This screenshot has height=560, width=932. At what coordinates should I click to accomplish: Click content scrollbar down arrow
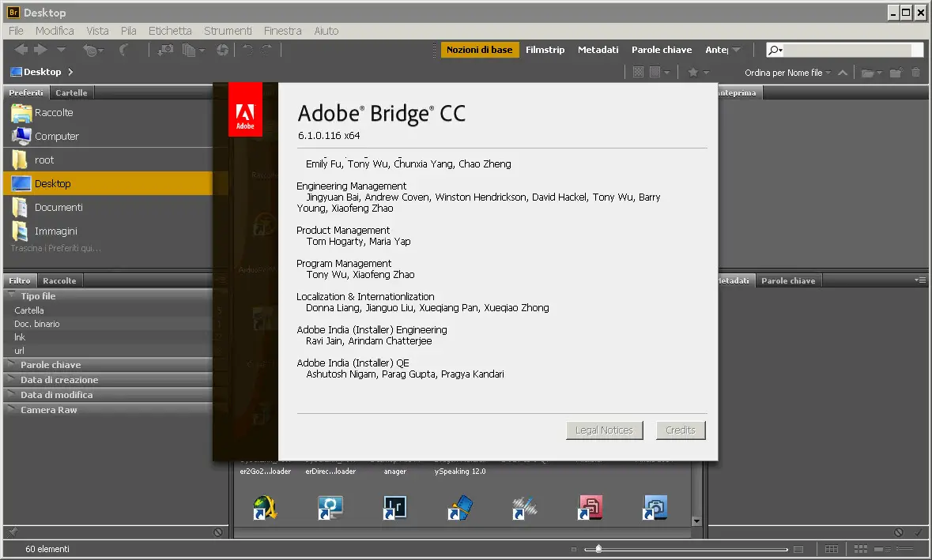pyautogui.click(x=696, y=521)
